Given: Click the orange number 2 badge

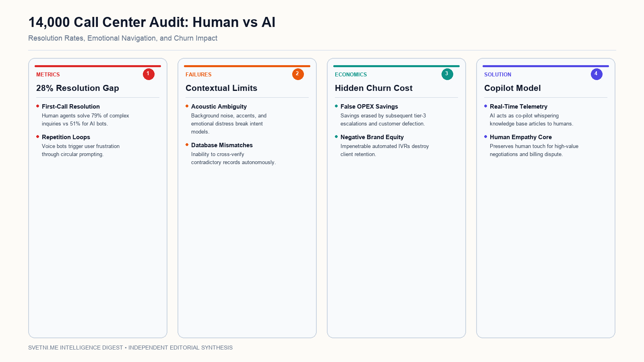Looking at the screenshot, I should click(298, 74).
